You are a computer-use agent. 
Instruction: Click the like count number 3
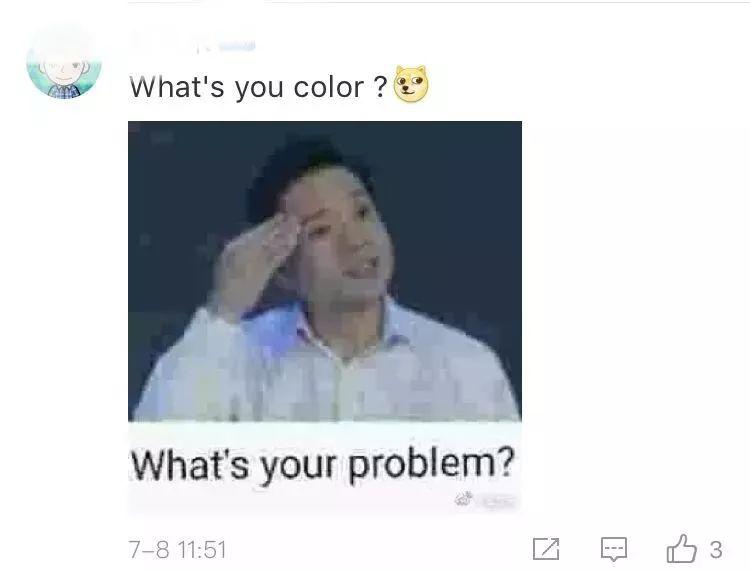tap(716, 549)
